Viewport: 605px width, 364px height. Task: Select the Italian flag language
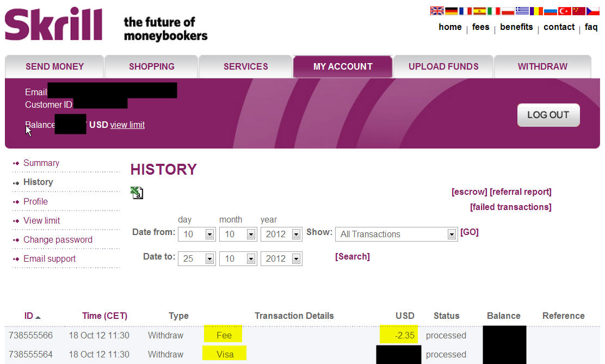pyautogui.click(x=493, y=11)
